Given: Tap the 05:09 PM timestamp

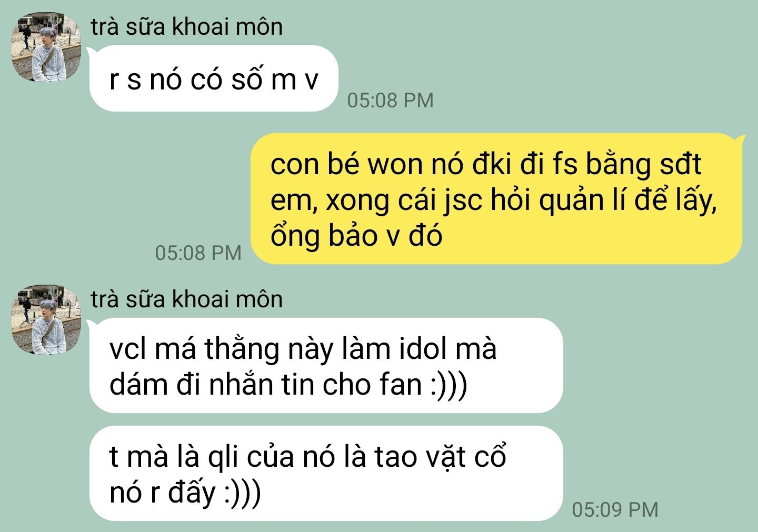Looking at the screenshot, I should click(615, 509).
